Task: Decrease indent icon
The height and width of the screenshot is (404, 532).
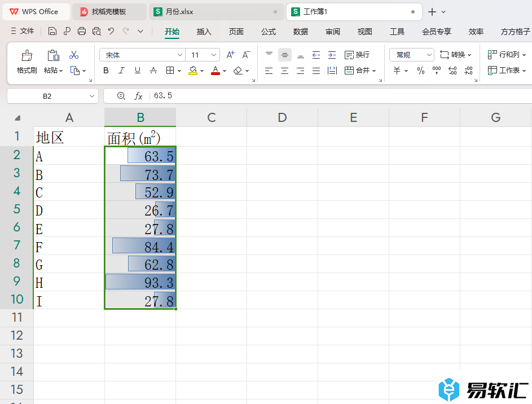Action: coord(316,55)
